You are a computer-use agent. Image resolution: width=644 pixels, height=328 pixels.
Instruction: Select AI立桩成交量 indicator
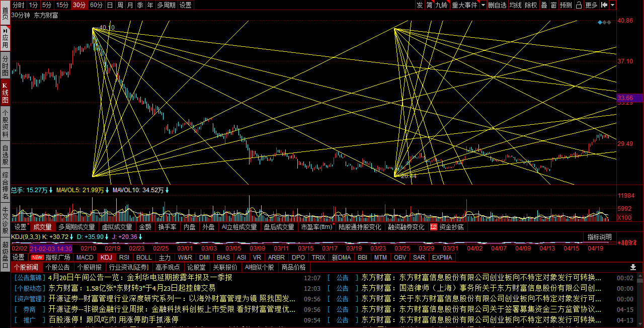(239, 227)
